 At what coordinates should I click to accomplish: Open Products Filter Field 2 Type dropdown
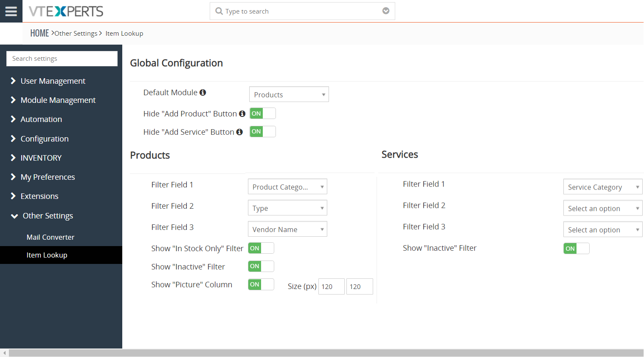click(x=287, y=208)
